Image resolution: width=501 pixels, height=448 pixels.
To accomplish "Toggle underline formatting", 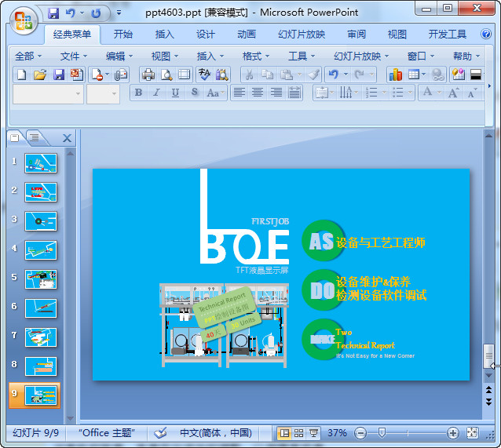I will pyautogui.click(x=175, y=93).
